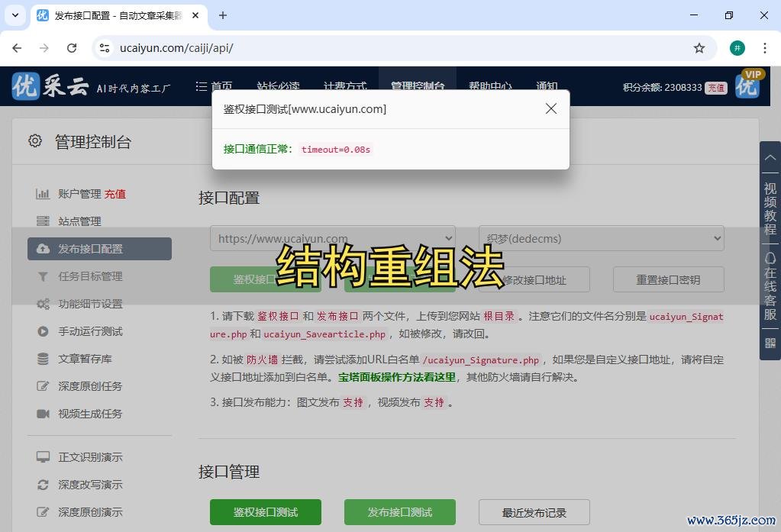781x532 pixels.
Task: Open 在线客服 side tab
Action: coord(770,286)
